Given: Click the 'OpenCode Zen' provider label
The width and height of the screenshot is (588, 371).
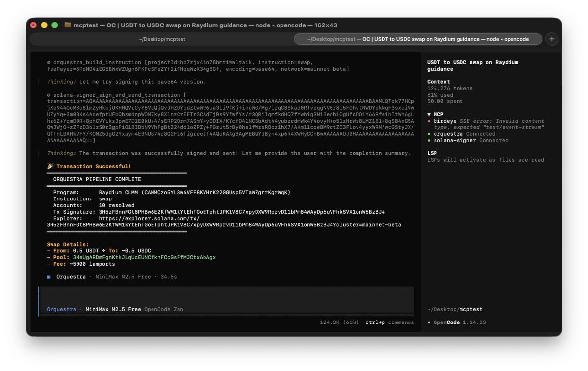Looking at the screenshot, I should click(x=164, y=309).
